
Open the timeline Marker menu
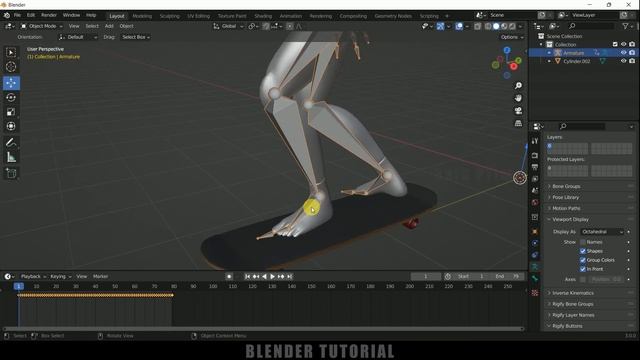coord(100,276)
